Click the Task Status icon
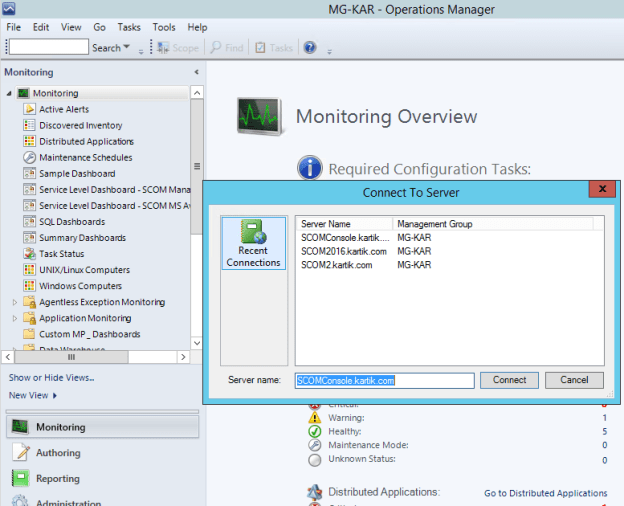 click(x=29, y=254)
